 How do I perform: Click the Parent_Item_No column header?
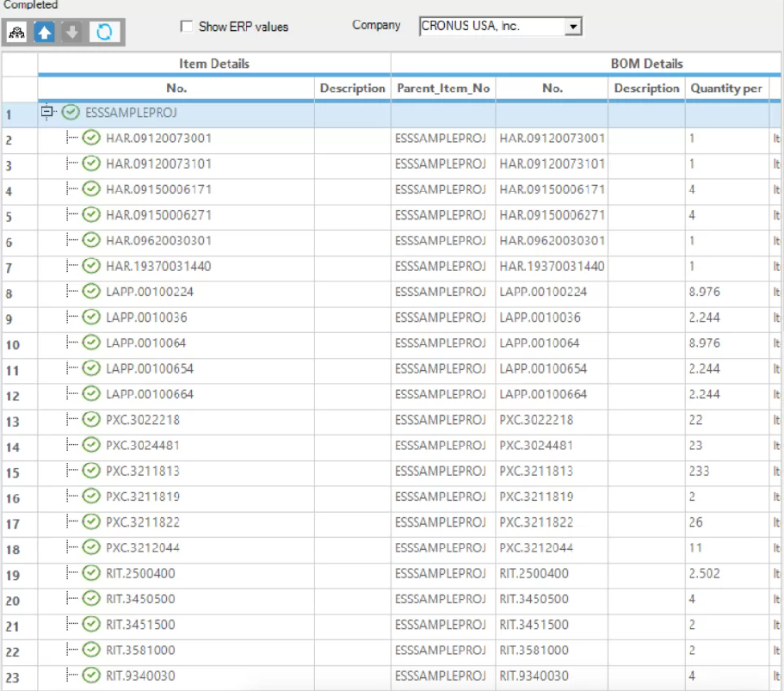(443, 89)
